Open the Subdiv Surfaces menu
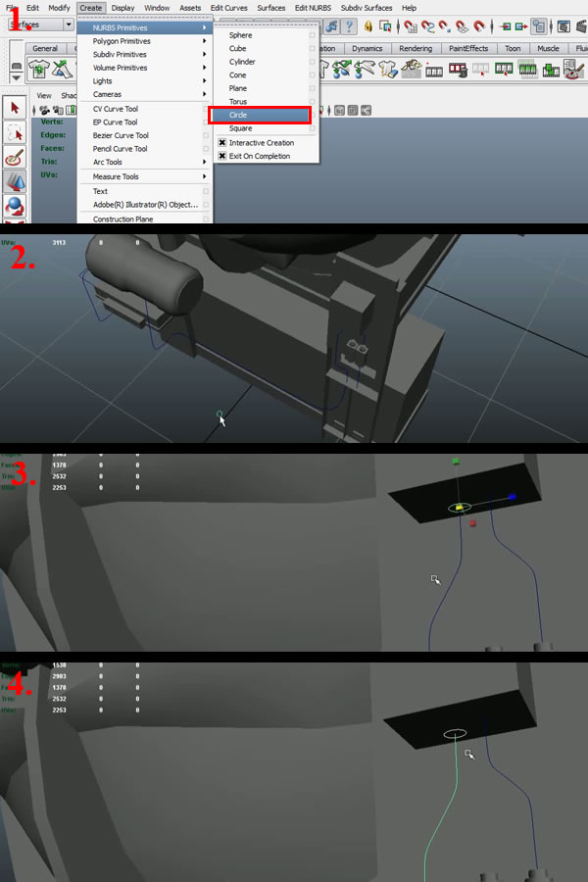588x882 pixels. pyautogui.click(x=367, y=8)
